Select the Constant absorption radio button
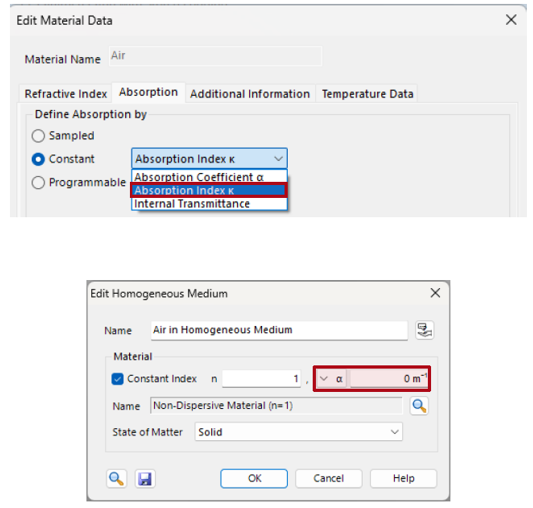 38,159
